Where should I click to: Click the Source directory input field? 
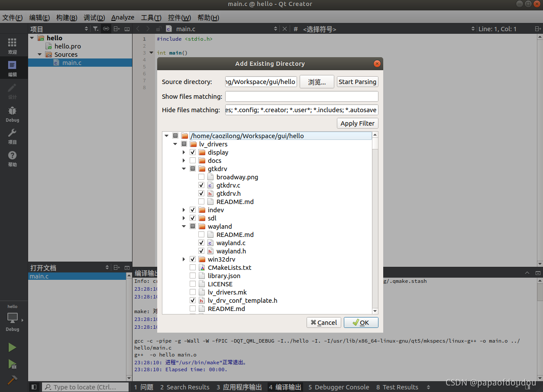point(261,82)
